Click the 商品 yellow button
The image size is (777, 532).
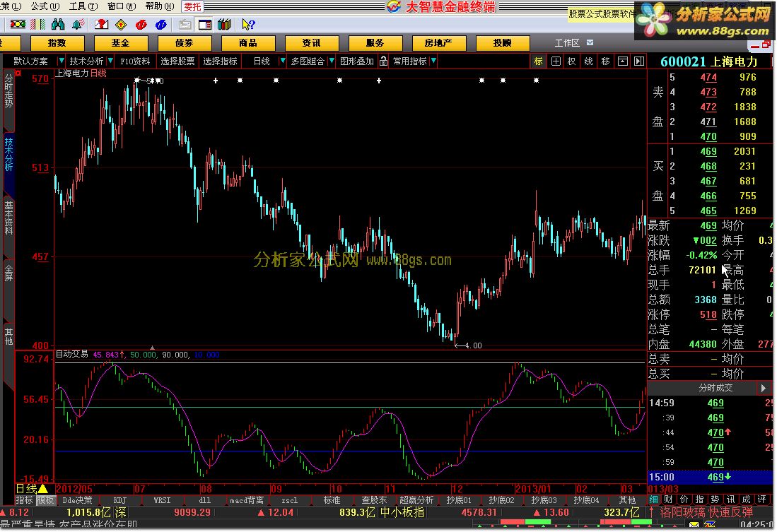247,43
